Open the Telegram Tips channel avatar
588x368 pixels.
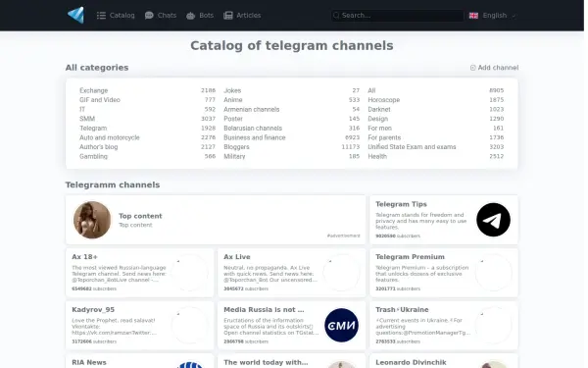(493, 220)
